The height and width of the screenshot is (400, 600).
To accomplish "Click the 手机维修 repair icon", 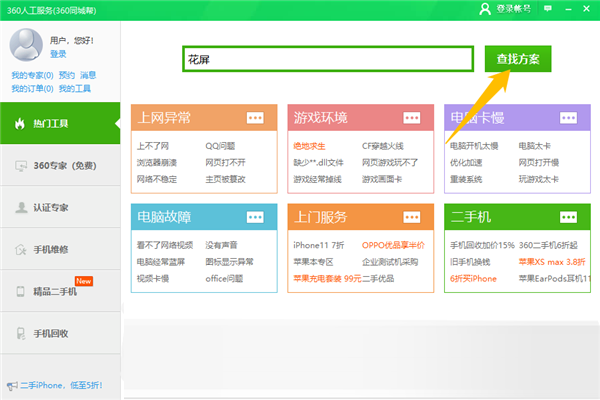I will 21,249.
